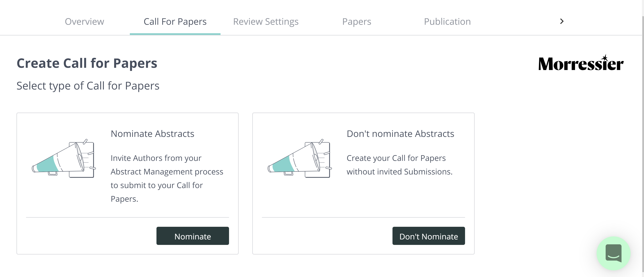
Task: Open the Overview tab
Action: [84, 22]
